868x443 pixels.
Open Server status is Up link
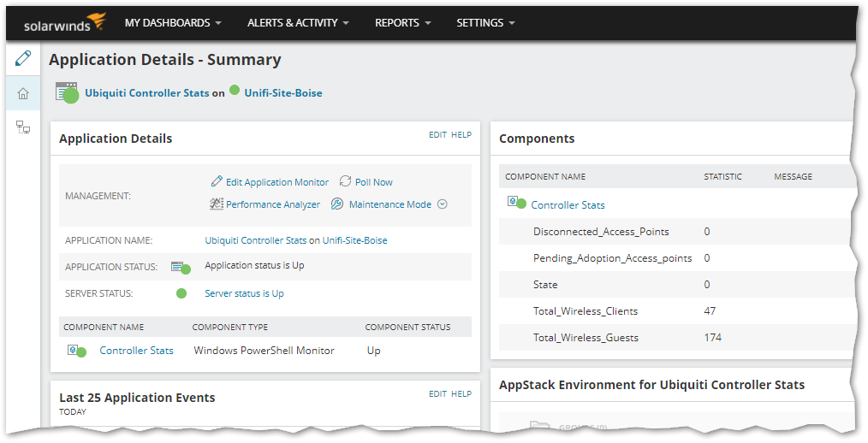(x=244, y=293)
